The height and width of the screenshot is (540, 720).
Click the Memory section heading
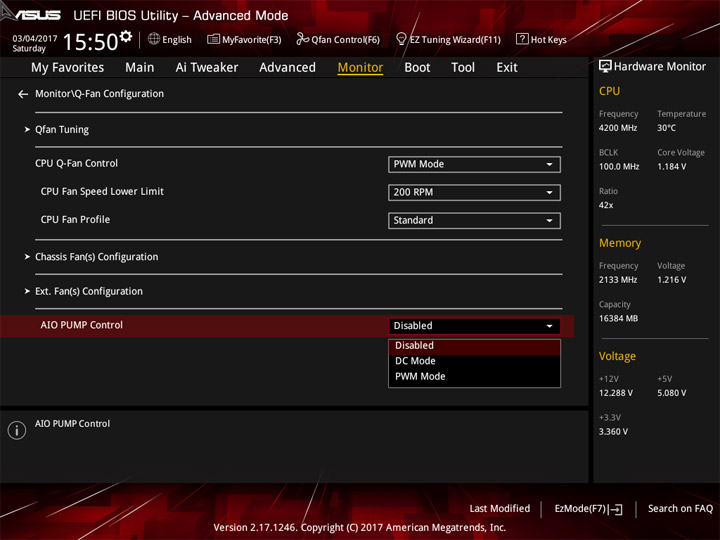pos(619,243)
